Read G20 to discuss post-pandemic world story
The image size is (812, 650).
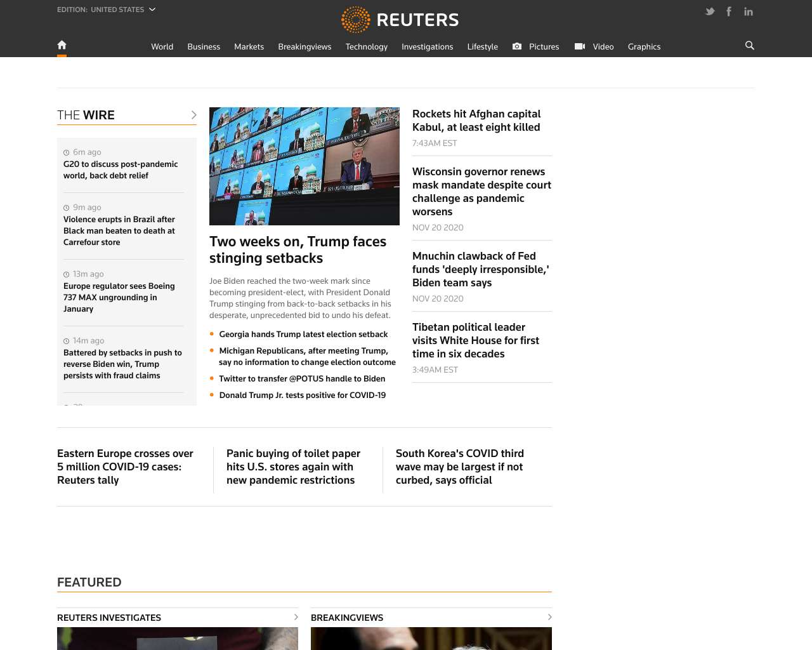click(121, 170)
